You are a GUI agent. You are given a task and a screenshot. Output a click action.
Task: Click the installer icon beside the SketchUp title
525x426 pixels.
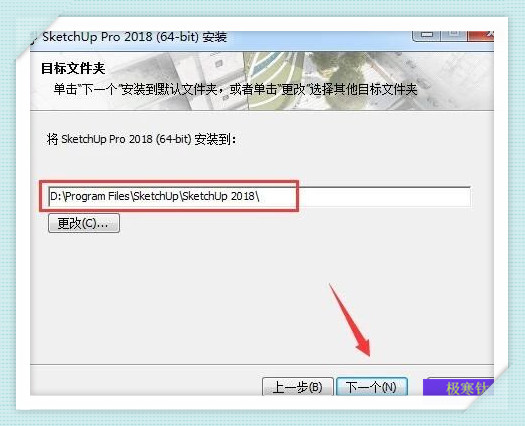34,38
